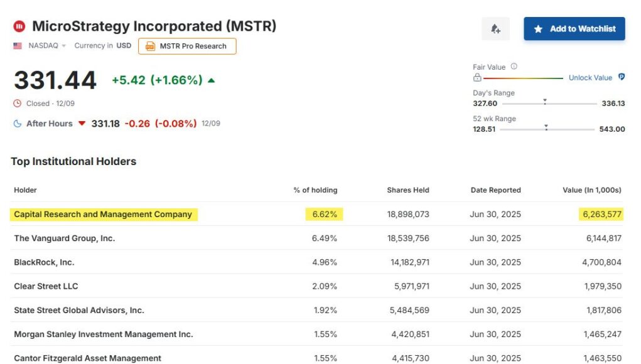This screenshot has height=364, width=641.
Task: Click the % of holding column header
Action: (x=315, y=190)
